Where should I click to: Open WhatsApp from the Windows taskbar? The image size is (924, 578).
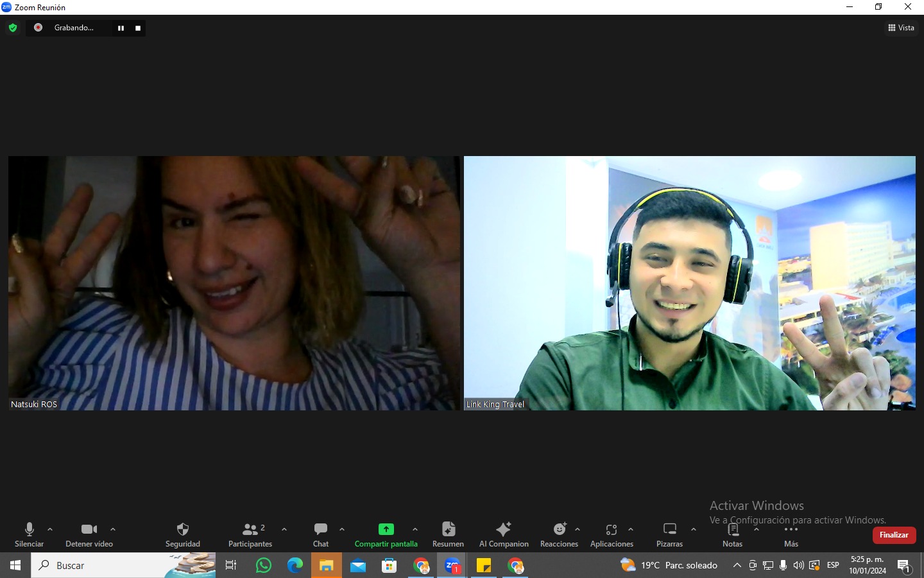click(x=264, y=566)
